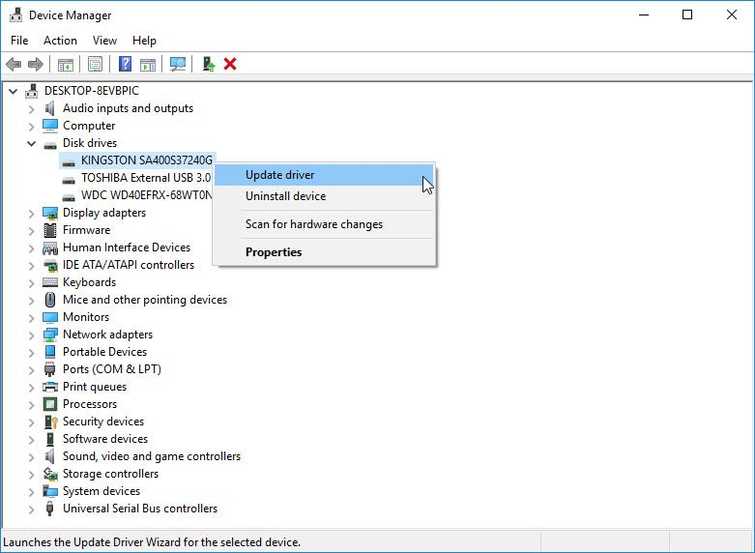Select the Monitors label
The width and height of the screenshot is (755, 553).
tap(86, 317)
